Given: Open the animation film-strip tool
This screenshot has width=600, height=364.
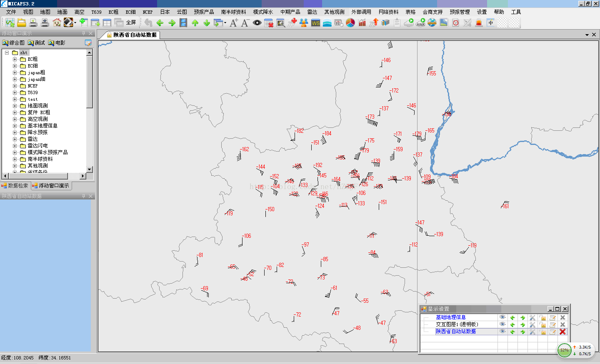Looking at the screenshot, I should pyautogui.click(x=184, y=23).
